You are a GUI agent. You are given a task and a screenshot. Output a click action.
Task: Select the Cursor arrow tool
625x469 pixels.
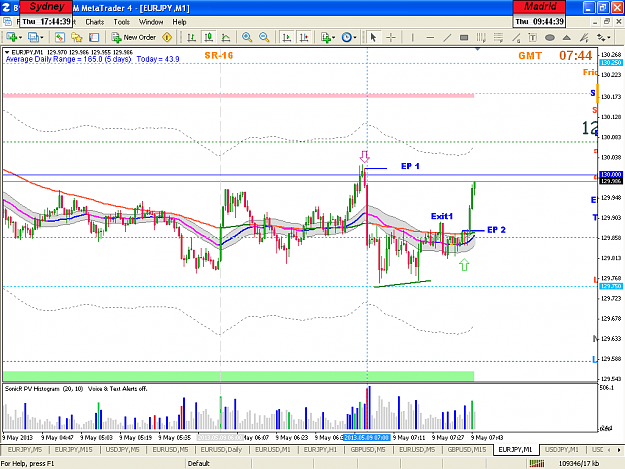pyautogui.click(x=373, y=37)
